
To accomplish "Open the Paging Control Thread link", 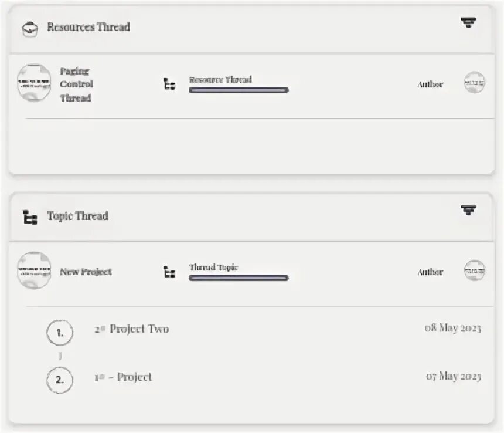I will [76, 84].
